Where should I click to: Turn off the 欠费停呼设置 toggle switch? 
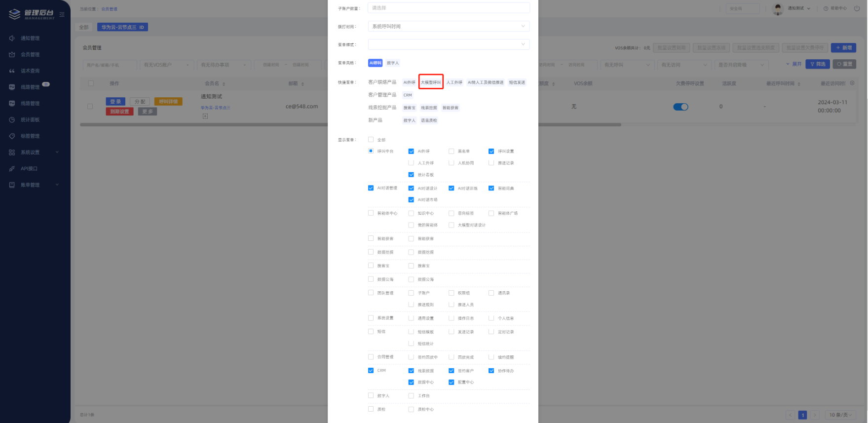680,107
